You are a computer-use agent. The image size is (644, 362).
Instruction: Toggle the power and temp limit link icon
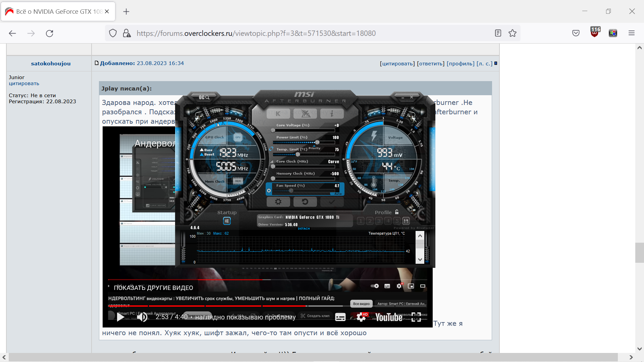tap(271, 149)
